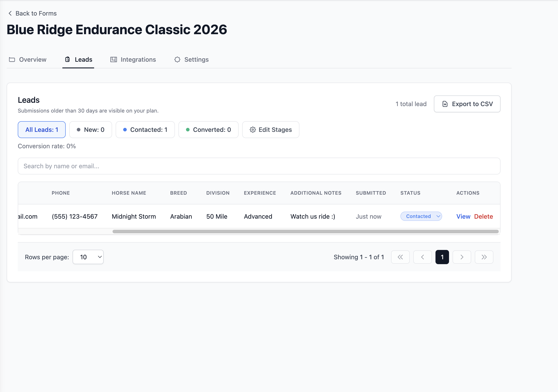Image resolution: width=558 pixels, height=392 pixels.
Task: Filter leads by New: 0
Action: click(x=90, y=130)
